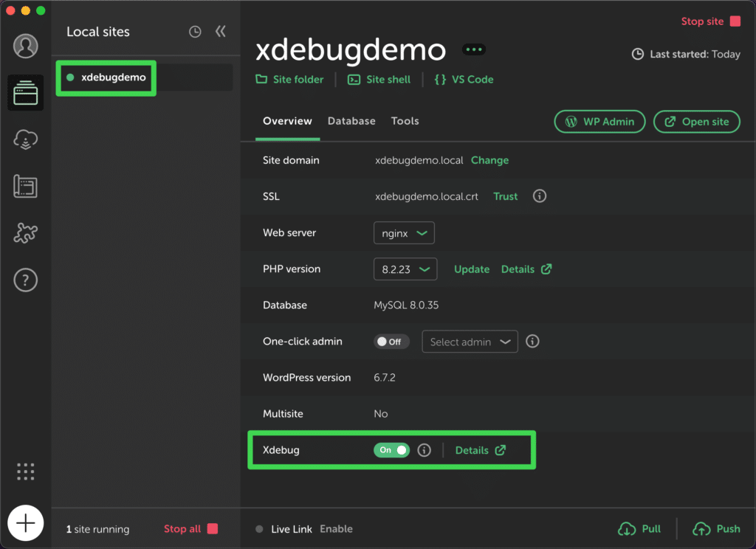
Task: Open PHP version Details link
Action: click(x=526, y=269)
